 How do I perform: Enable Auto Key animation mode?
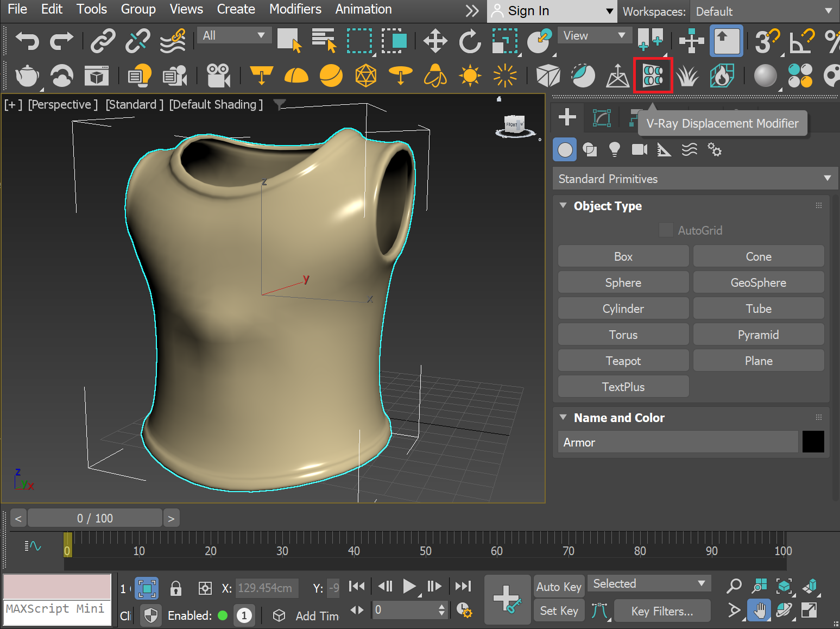[559, 587]
